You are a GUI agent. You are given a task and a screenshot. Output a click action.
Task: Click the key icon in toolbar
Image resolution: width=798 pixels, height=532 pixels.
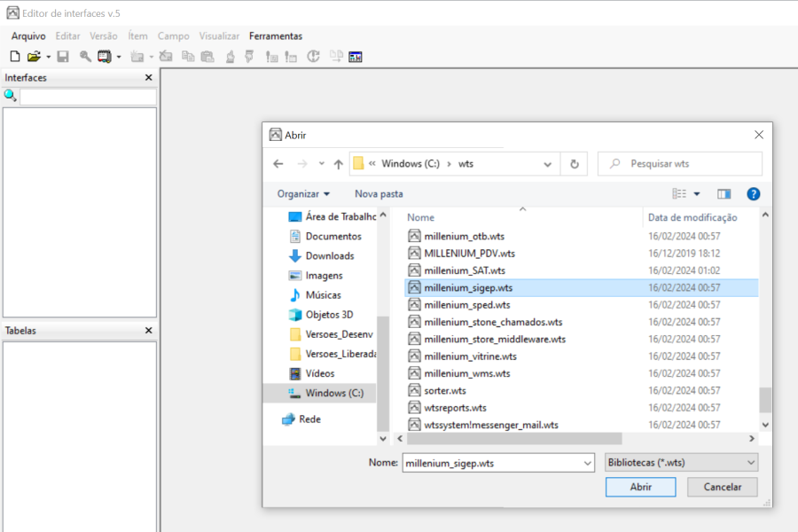pos(85,57)
